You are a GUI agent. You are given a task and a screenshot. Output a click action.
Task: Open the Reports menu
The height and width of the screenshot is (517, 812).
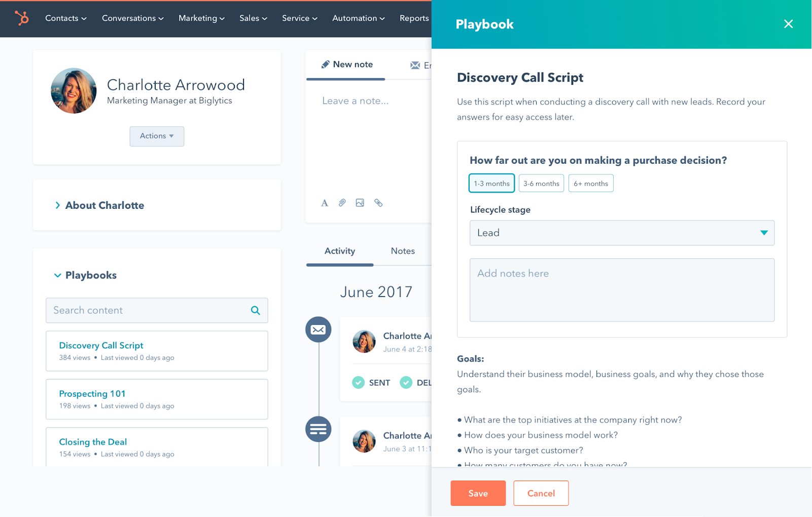point(414,18)
